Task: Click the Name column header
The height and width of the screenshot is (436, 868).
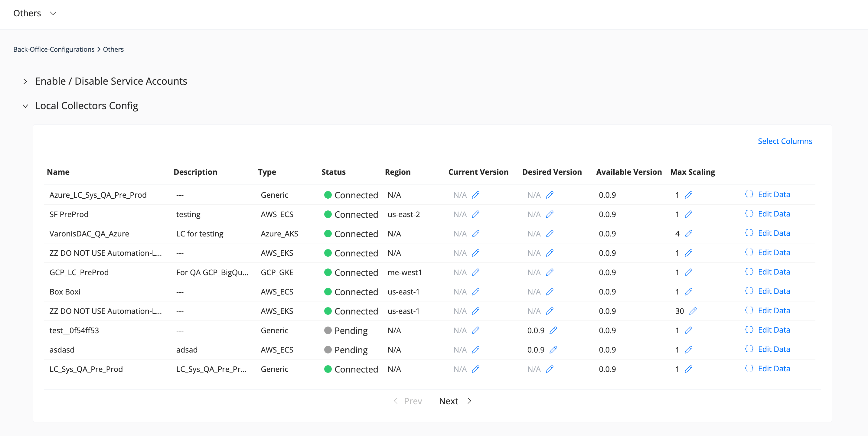Action: point(58,172)
